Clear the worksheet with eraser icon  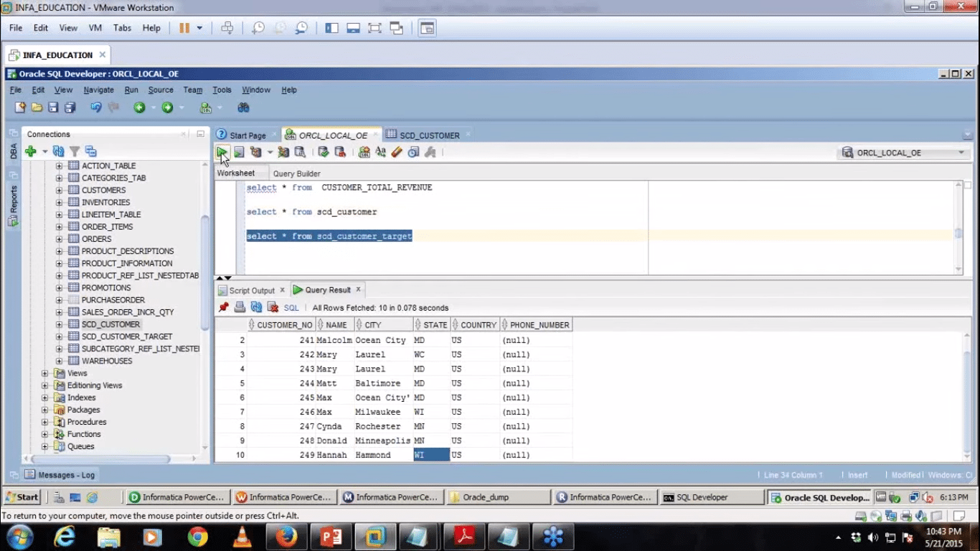(397, 152)
